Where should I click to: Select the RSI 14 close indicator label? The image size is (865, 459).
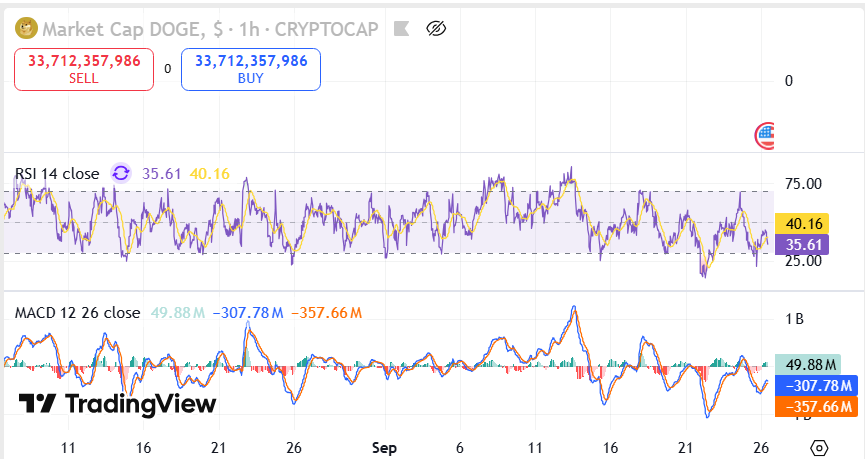pyautogui.click(x=57, y=174)
